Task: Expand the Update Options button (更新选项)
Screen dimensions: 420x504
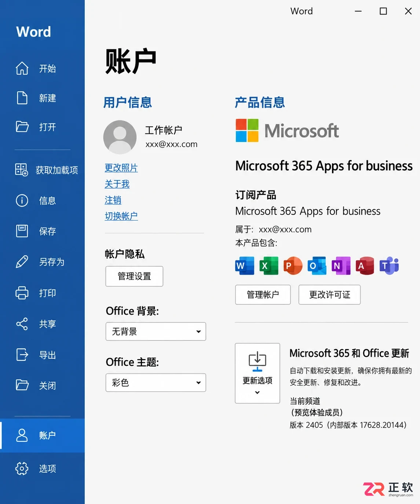Action: (x=258, y=373)
